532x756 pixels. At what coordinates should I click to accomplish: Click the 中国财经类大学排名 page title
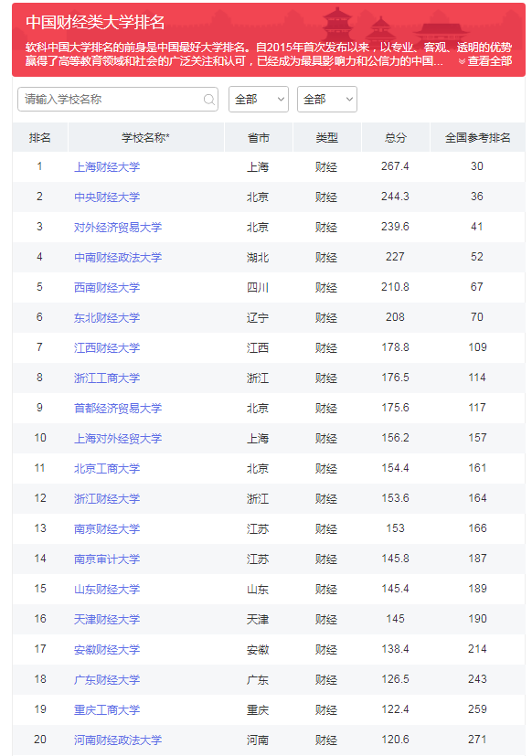95,22
